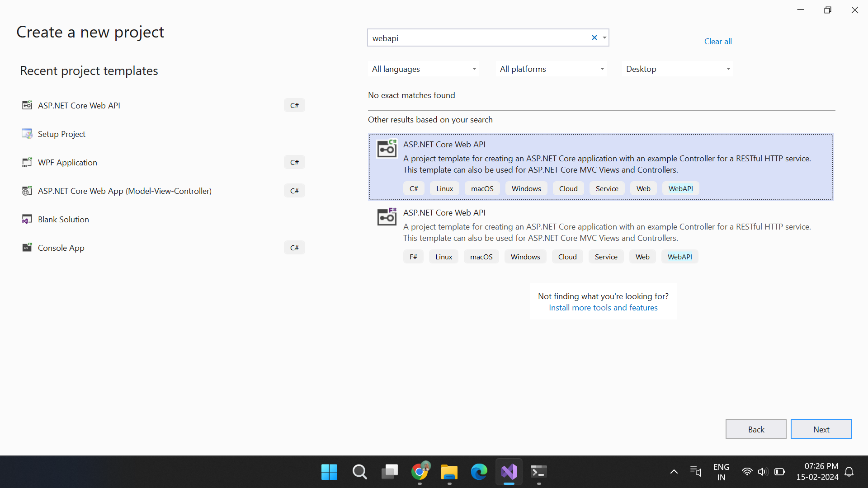
Task: Open the search history dropdown arrow
Action: click(x=604, y=38)
